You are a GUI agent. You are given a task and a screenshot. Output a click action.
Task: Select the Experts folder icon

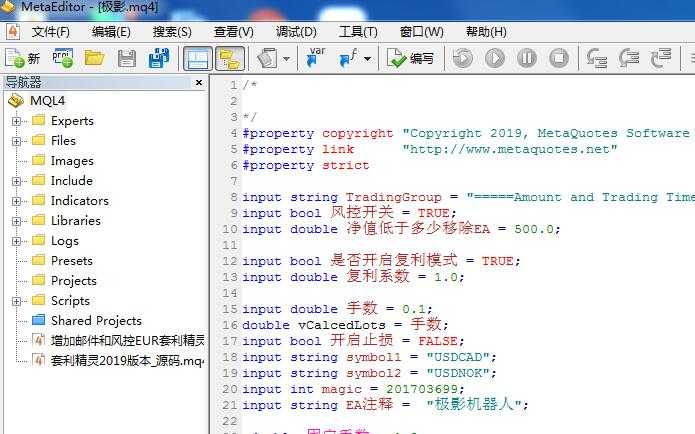[x=39, y=120]
